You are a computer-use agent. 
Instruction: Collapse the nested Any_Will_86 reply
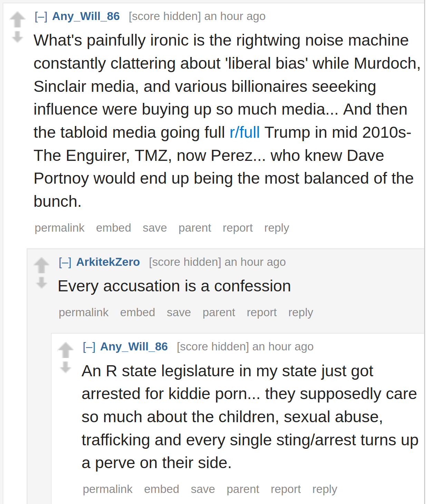89,347
